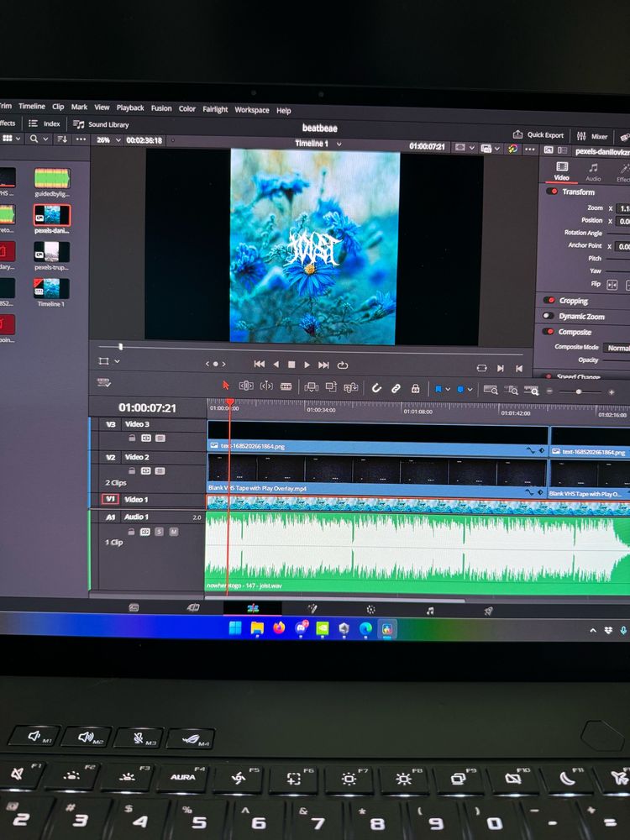Click the Custom Zoom icon

532,391
